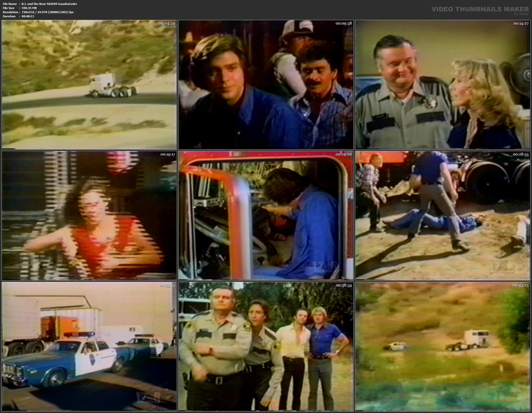Select the file name 'B.J. and the Bear S02E09 Gasohol.mkv'

point(49,4)
